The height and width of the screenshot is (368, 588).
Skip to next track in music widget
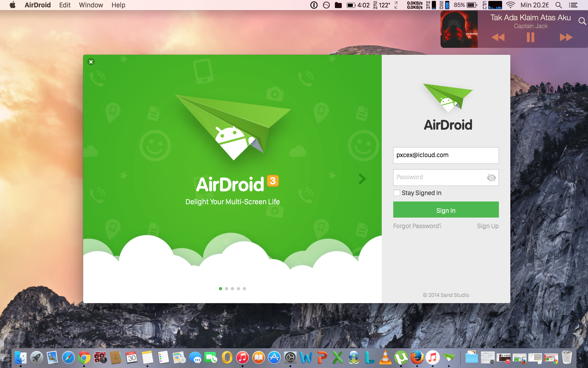tap(566, 37)
